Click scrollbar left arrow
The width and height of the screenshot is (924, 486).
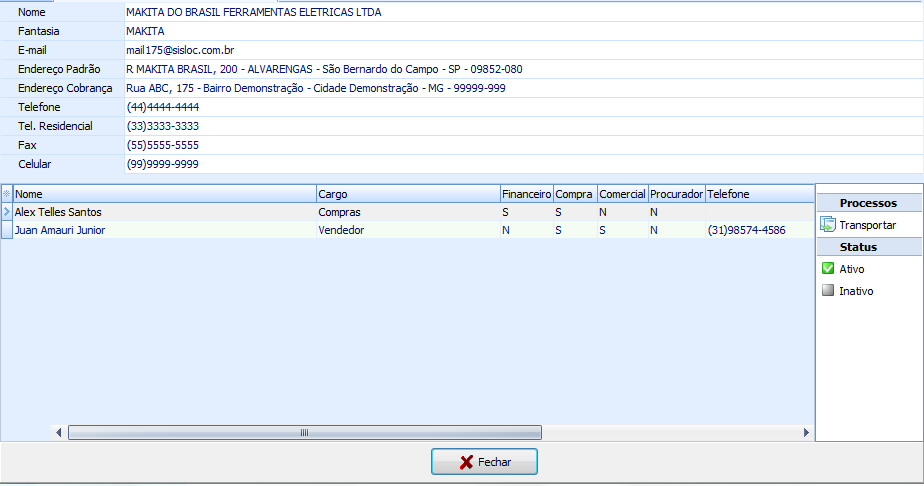pos(58,432)
